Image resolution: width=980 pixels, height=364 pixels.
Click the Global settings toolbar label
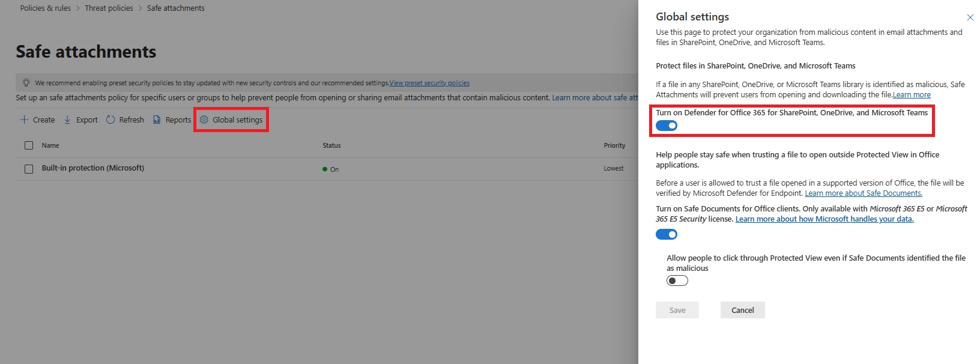pos(238,120)
